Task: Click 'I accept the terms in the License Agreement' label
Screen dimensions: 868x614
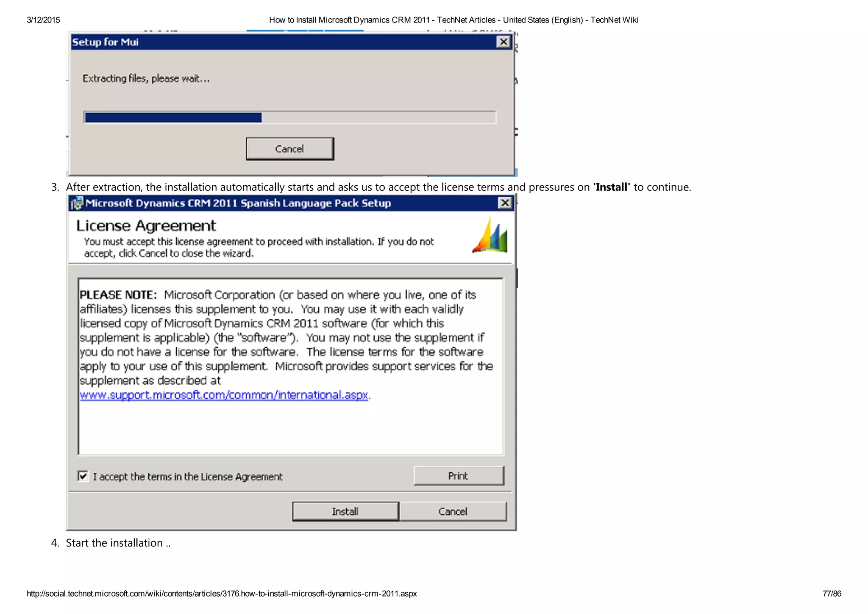Action: click(187, 477)
